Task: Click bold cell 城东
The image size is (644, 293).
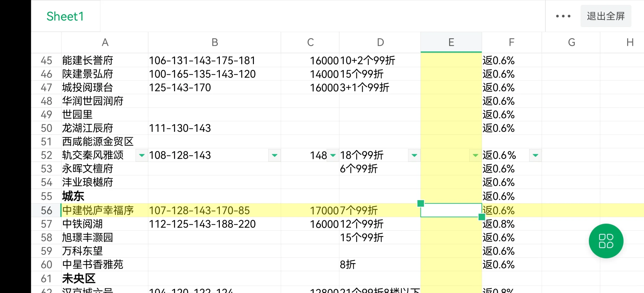Action: (x=105, y=196)
